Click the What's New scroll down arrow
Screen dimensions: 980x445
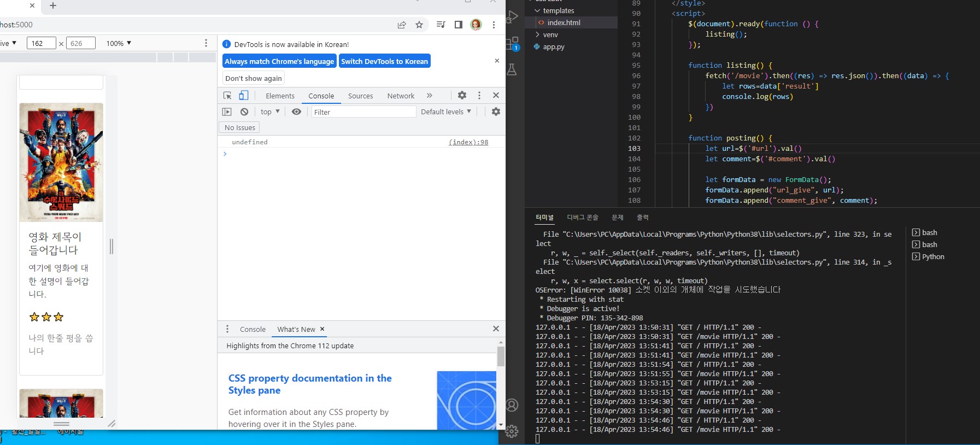(501, 424)
